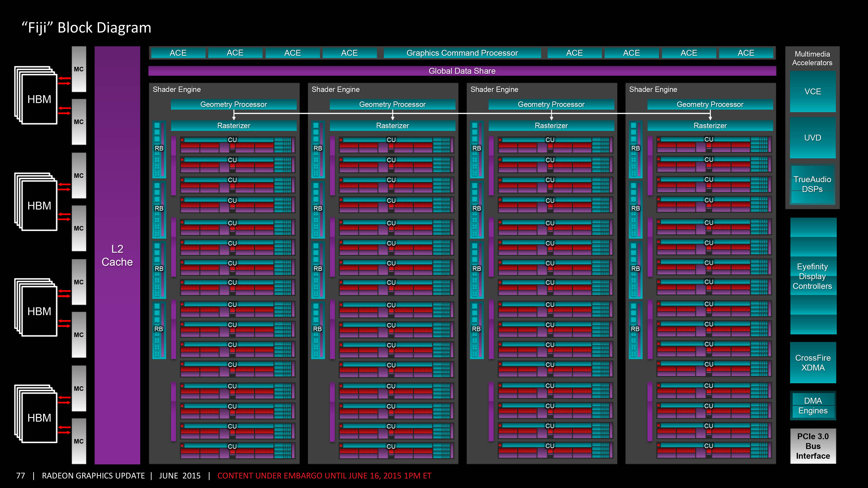Click the rightmost ACE block
The height and width of the screenshot is (488, 868).
pos(746,53)
